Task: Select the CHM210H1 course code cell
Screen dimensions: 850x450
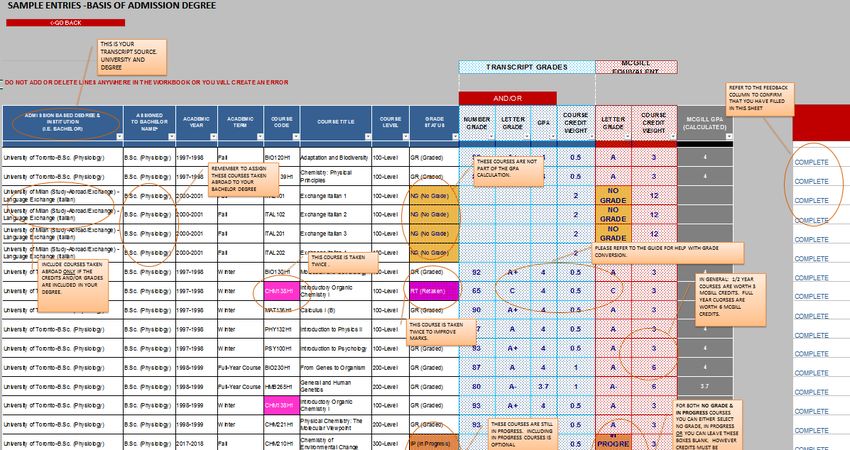Action: (x=281, y=443)
